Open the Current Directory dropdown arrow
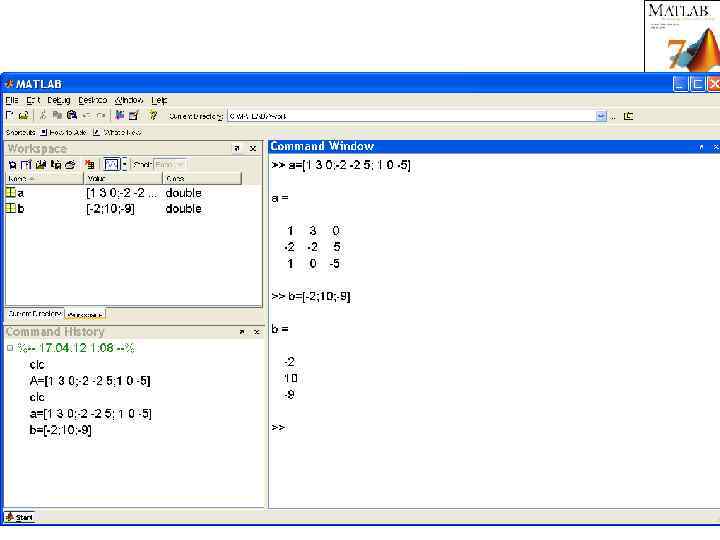This screenshot has height=540, width=720. pyautogui.click(x=601, y=116)
